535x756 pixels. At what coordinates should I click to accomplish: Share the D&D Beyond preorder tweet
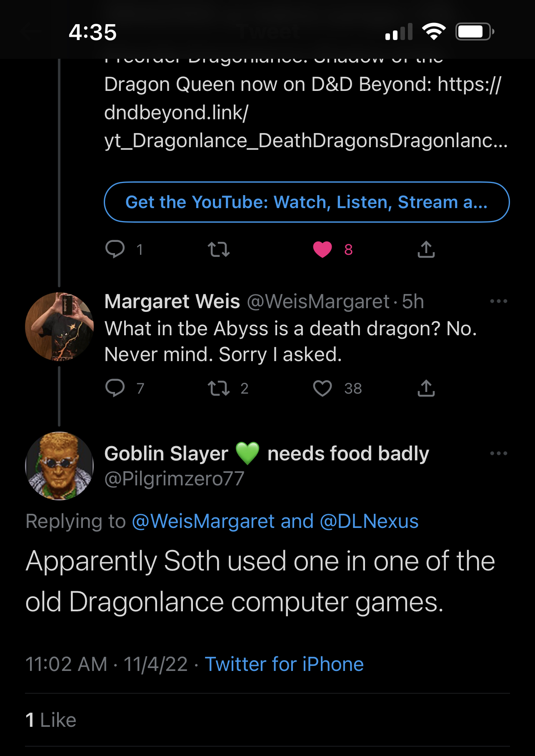pos(426,249)
